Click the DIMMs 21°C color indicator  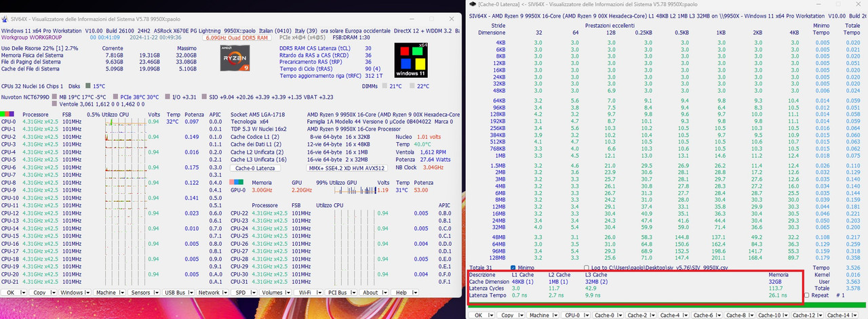(x=384, y=86)
